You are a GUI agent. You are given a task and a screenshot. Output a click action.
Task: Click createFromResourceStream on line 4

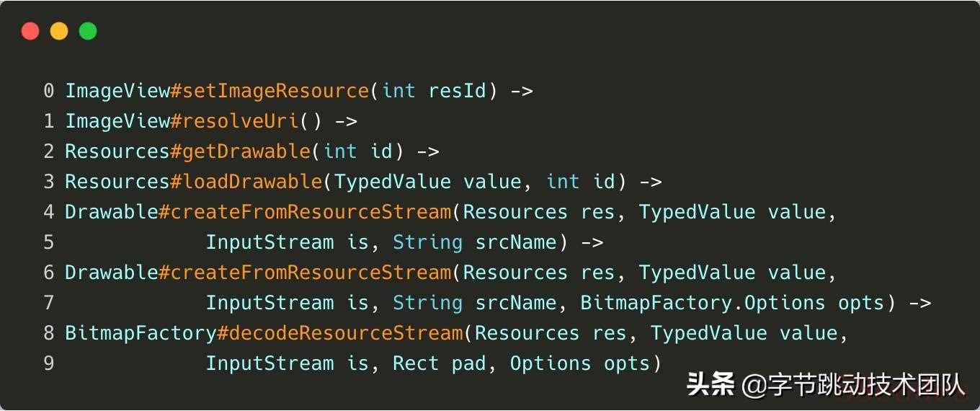pyautogui.click(x=311, y=212)
